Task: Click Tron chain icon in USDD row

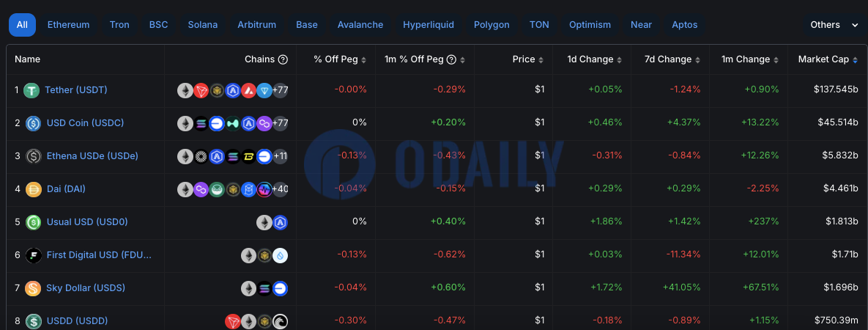Action: (x=232, y=321)
